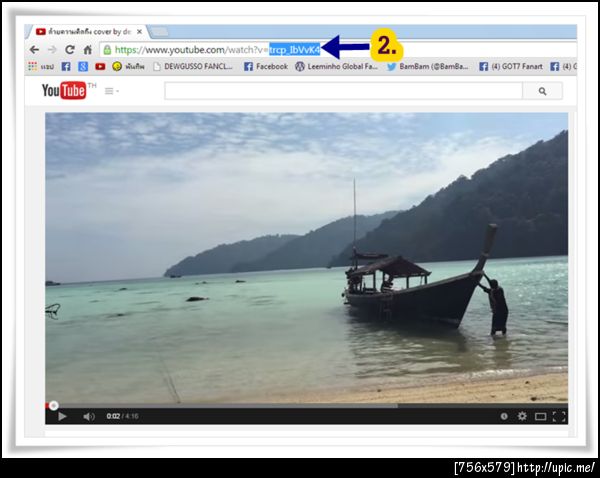The width and height of the screenshot is (600, 478).
Task: Select the YouTube cover video tab
Action: [89, 32]
